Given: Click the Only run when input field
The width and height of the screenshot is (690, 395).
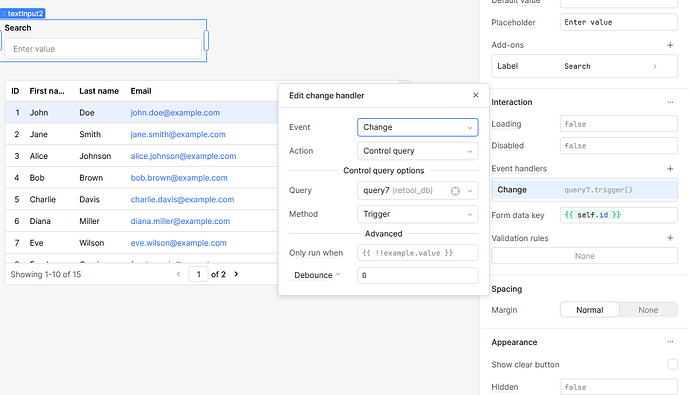Looking at the screenshot, I should point(418,253).
